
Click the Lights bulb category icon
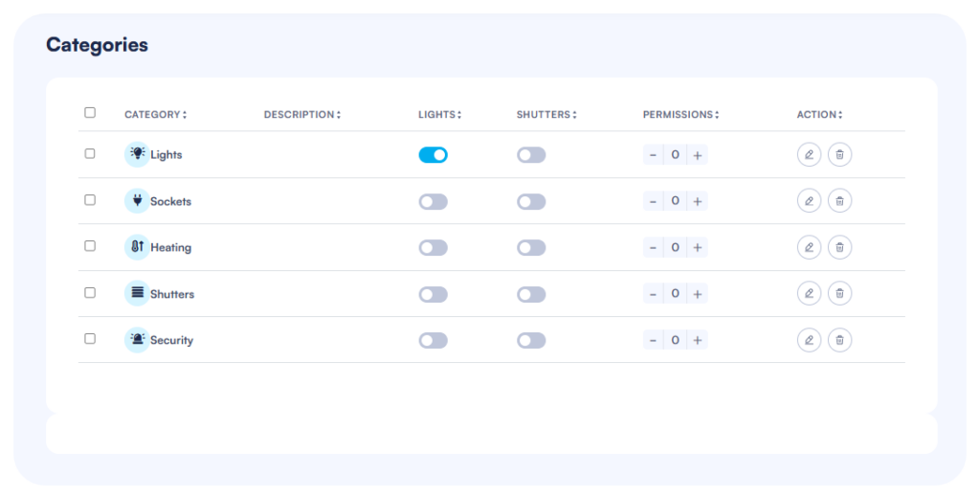tap(137, 154)
